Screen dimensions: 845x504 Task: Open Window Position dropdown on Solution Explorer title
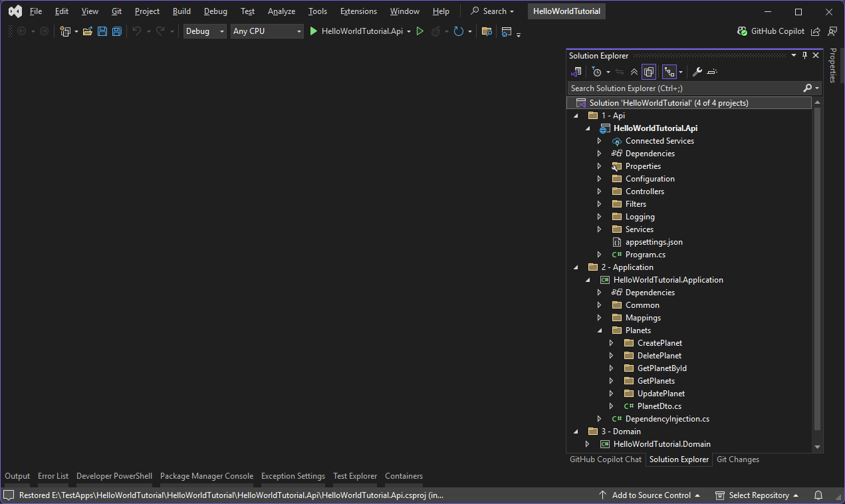tap(794, 55)
